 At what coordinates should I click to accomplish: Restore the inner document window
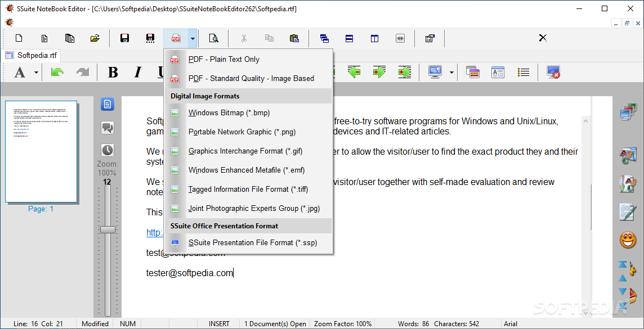point(627,24)
